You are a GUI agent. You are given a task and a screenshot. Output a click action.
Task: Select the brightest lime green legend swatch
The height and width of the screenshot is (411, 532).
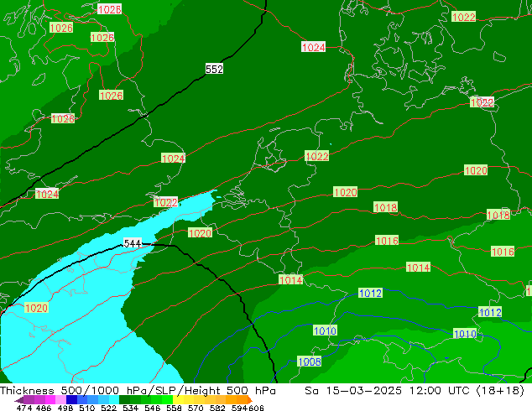point(167,400)
